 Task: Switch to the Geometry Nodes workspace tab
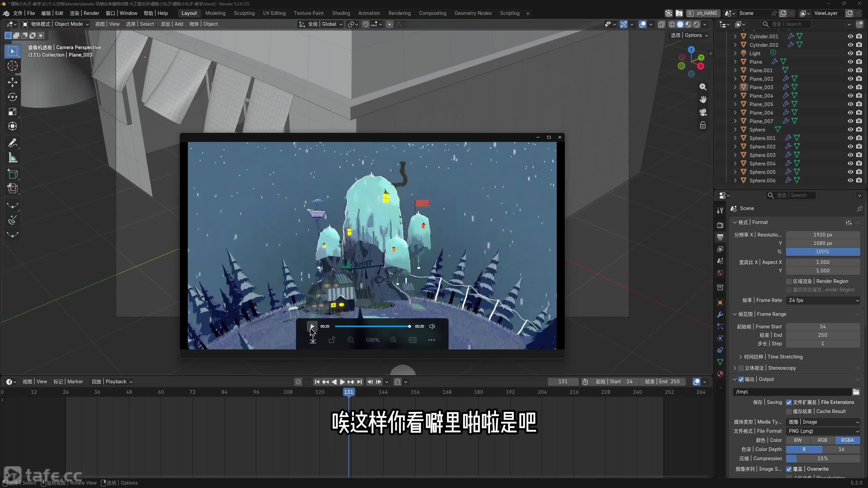point(473,13)
